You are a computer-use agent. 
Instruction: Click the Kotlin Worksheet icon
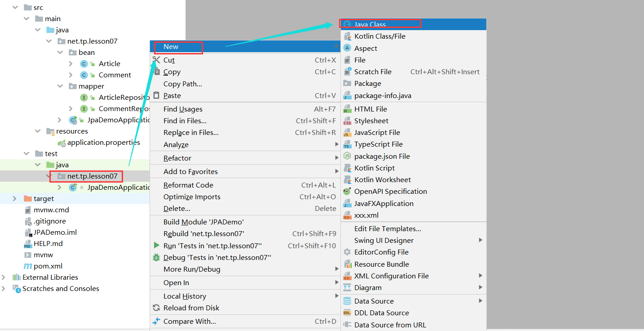click(x=347, y=179)
